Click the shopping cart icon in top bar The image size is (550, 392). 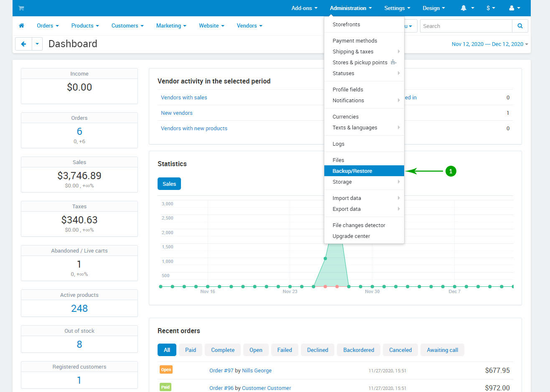coord(21,8)
